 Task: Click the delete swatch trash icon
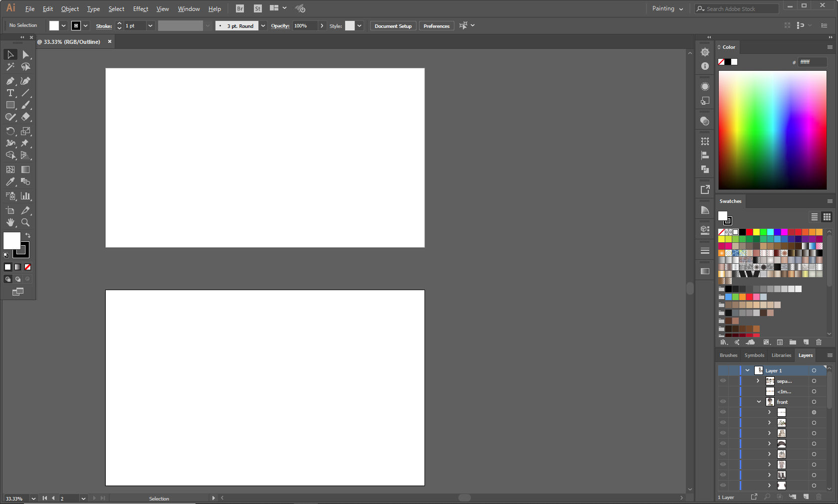pos(819,342)
